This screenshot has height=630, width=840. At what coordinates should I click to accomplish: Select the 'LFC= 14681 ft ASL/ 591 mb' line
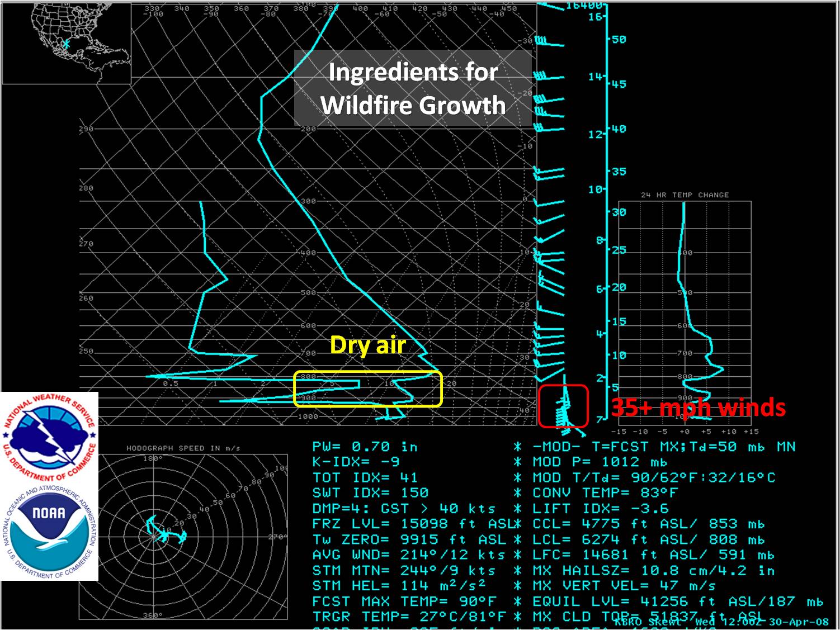click(x=653, y=555)
